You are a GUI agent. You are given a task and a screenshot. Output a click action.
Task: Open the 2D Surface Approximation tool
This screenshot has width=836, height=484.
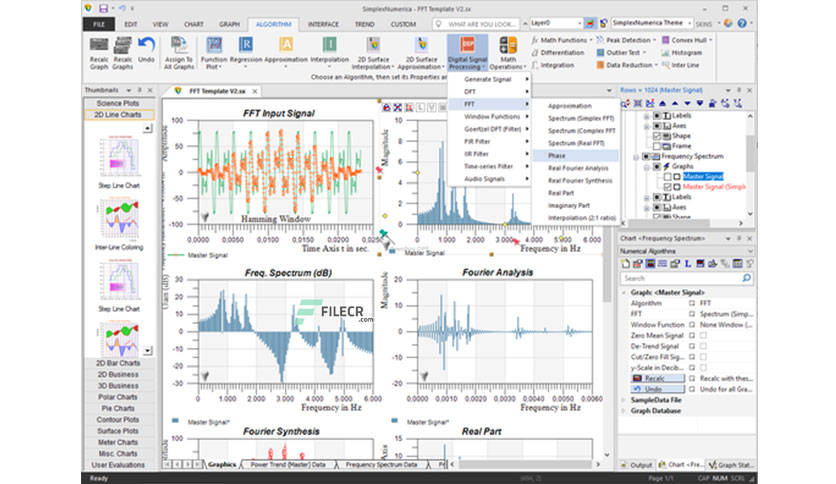(421, 53)
